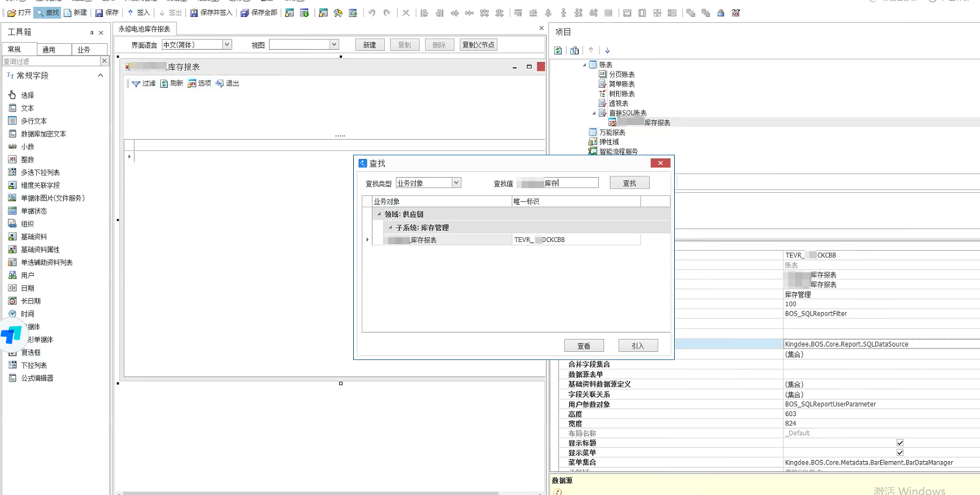Click the 查询过滤 search box in toolbox
Screen dimensions: 980x495
(51, 61)
